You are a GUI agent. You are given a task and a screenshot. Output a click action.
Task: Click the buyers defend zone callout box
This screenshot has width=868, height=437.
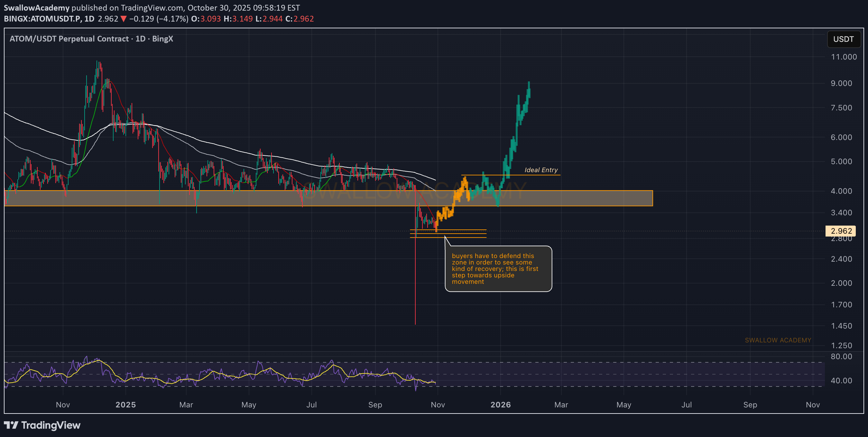[498, 268]
